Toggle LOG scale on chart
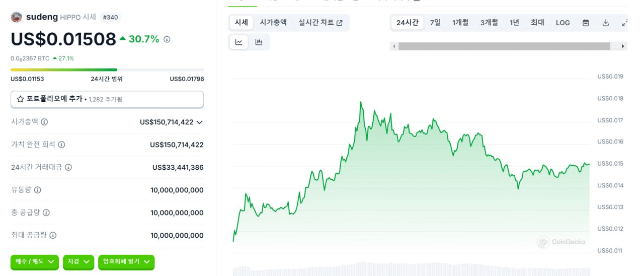This screenshot has height=276, width=644. point(562,23)
